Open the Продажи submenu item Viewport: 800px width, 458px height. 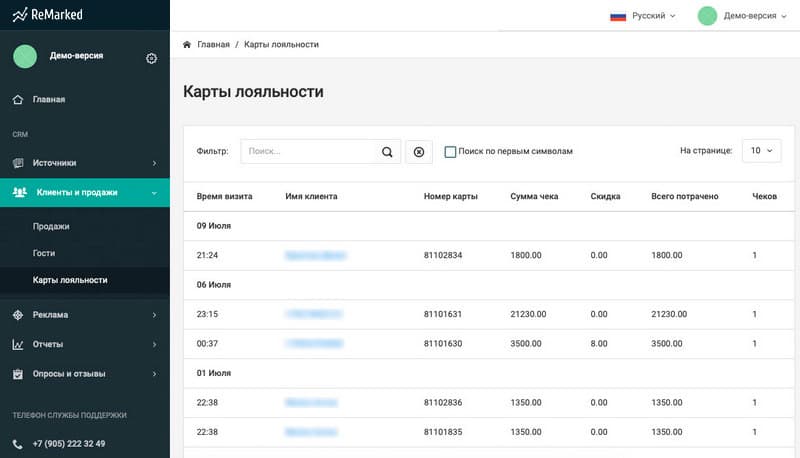point(51,226)
